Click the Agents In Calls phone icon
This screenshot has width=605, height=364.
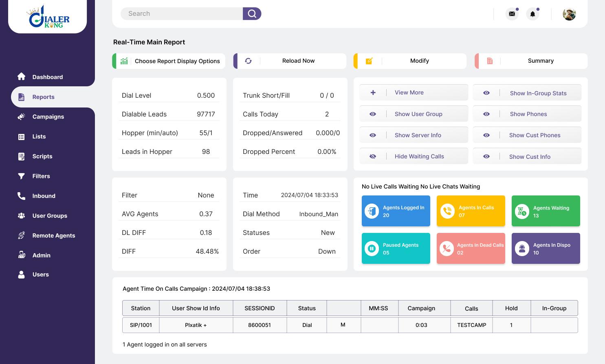(447, 211)
